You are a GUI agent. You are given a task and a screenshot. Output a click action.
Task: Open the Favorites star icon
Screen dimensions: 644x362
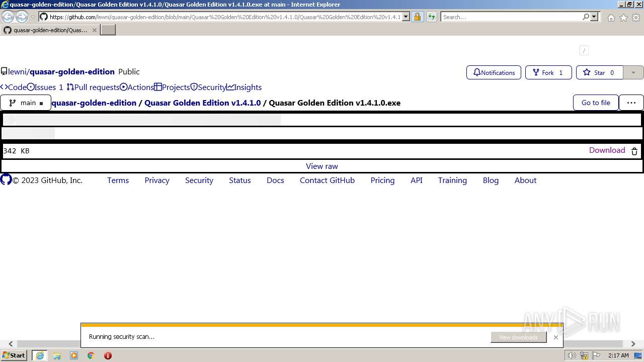(x=623, y=18)
